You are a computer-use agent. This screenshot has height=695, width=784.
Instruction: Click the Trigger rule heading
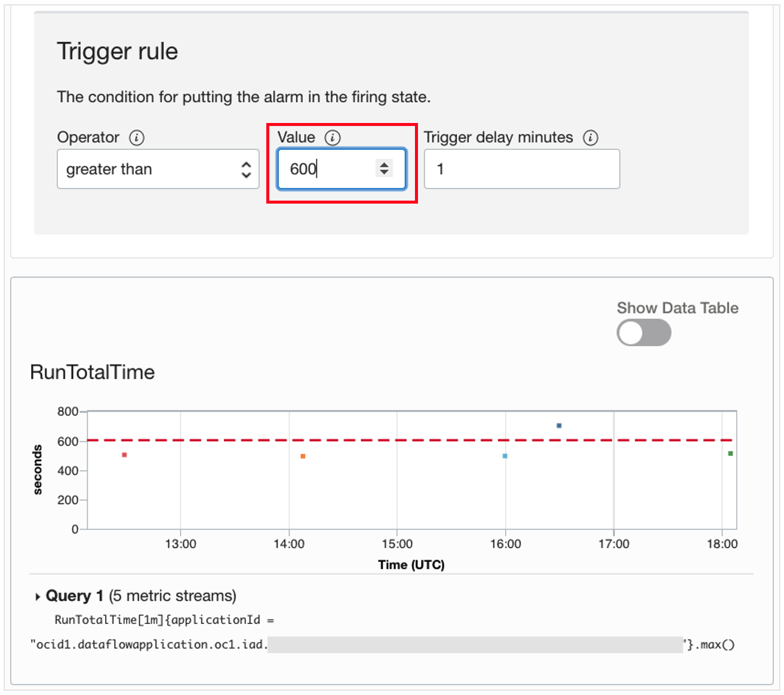click(118, 52)
